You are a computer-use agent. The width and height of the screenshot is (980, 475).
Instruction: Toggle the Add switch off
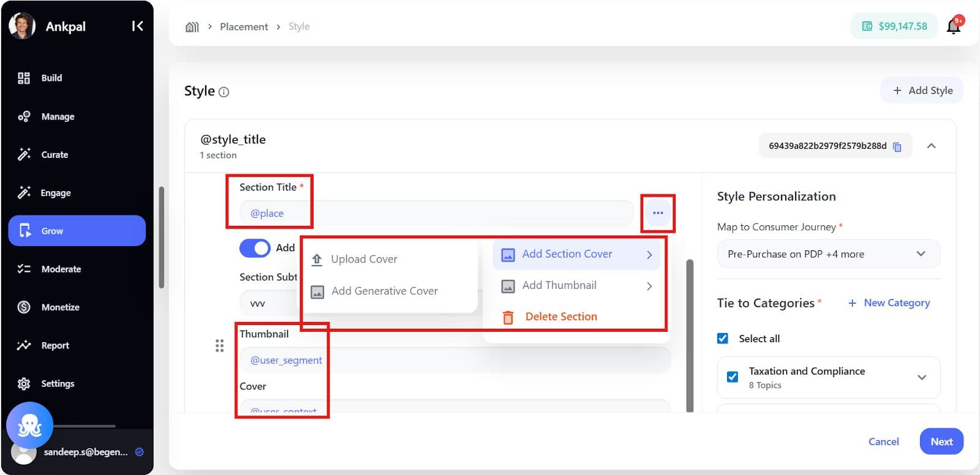[255, 248]
